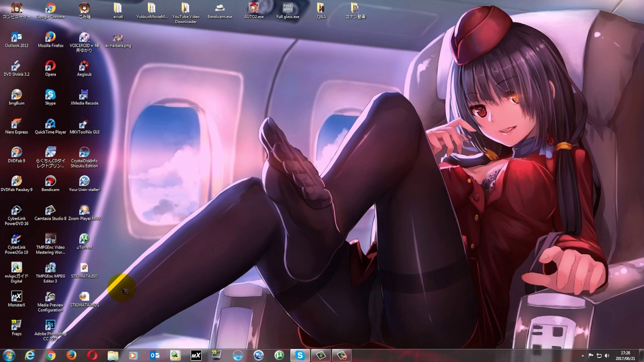Image resolution: width=644 pixels, height=362 pixels.
Task: Select TMPGEnc Video Mastering Works shortcut
Action: point(50,244)
